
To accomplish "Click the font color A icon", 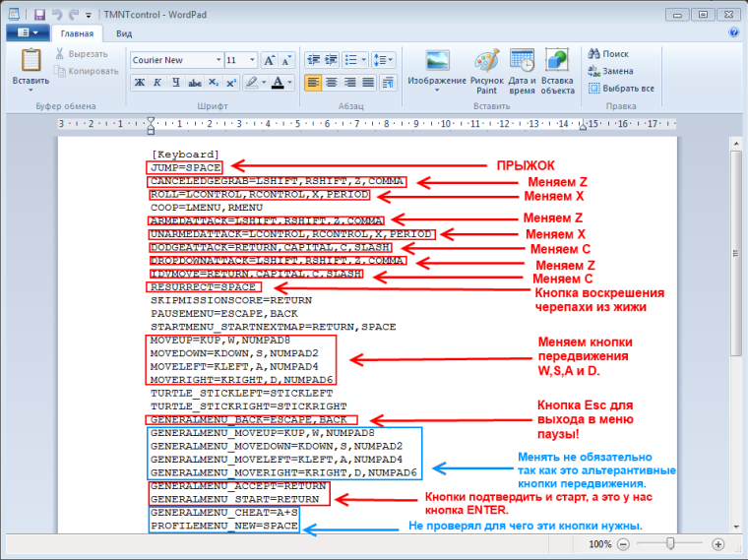I will (x=278, y=83).
